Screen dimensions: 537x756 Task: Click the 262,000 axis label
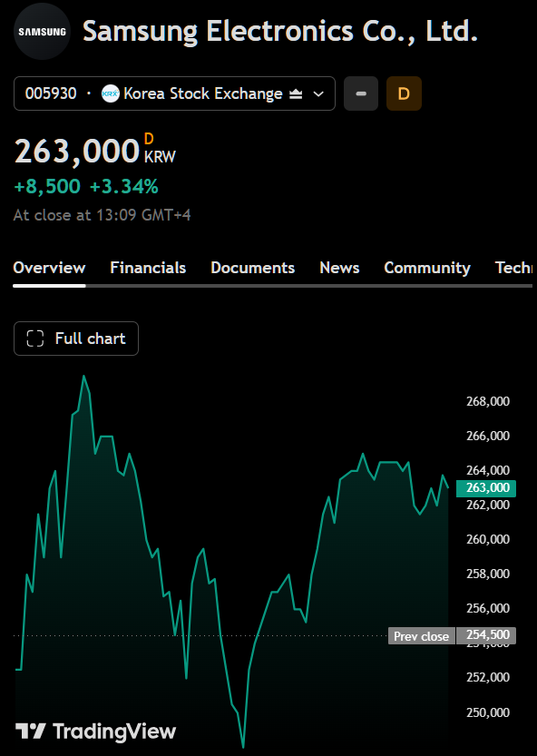coord(488,505)
